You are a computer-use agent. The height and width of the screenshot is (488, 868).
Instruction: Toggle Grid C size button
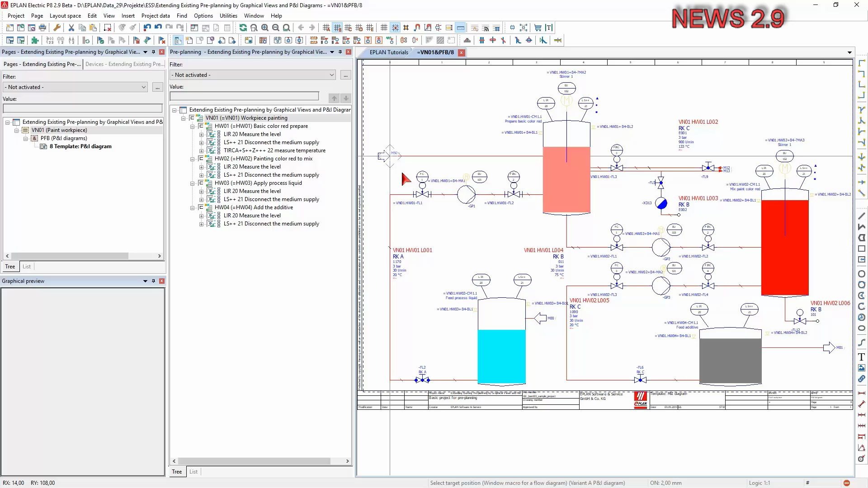[348, 28]
